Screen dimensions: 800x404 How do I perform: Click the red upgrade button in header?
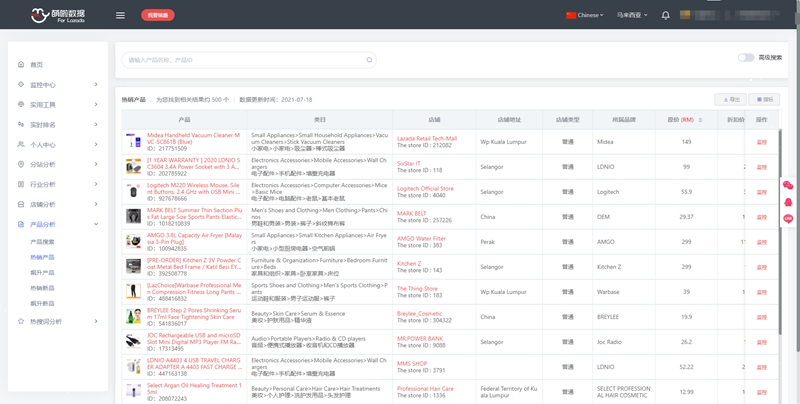(158, 15)
